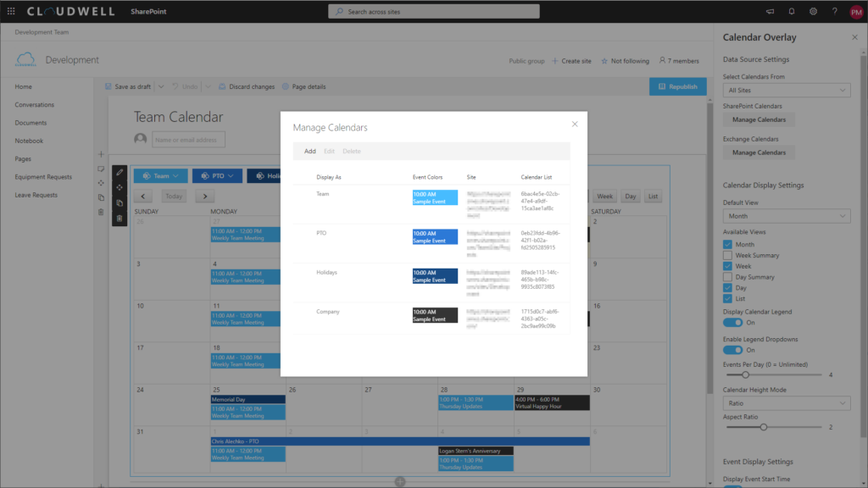Open the Default View dropdown

786,215
